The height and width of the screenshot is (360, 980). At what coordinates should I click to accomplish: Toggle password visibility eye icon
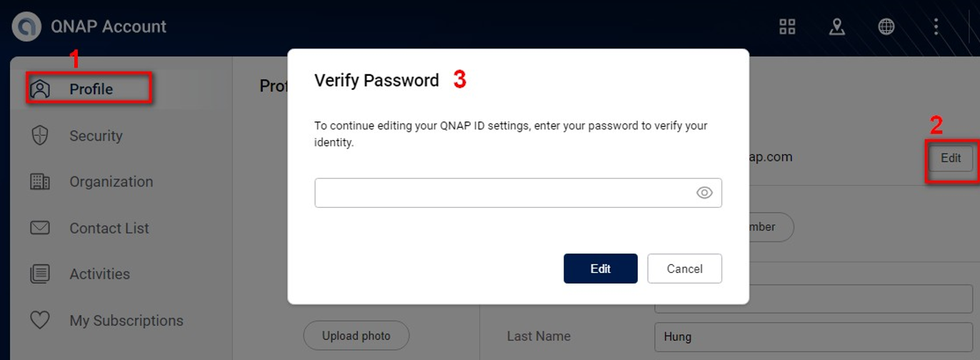[704, 193]
